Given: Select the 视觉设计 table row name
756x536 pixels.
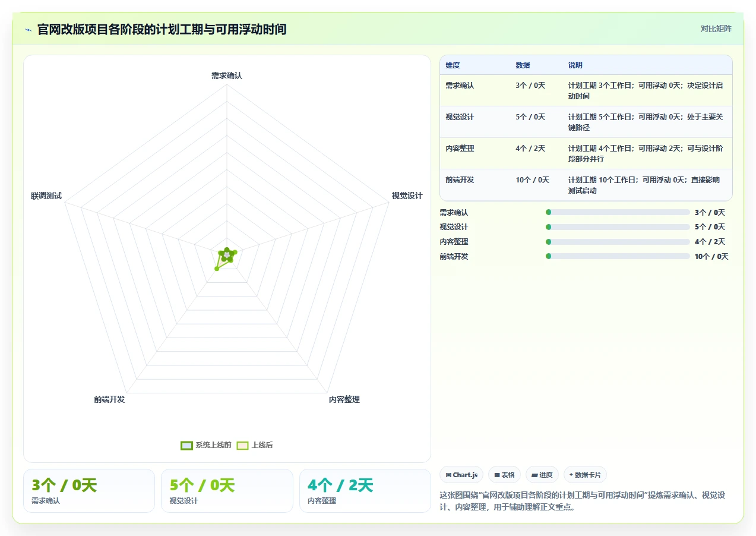Looking at the screenshot, I should [460, 117].
